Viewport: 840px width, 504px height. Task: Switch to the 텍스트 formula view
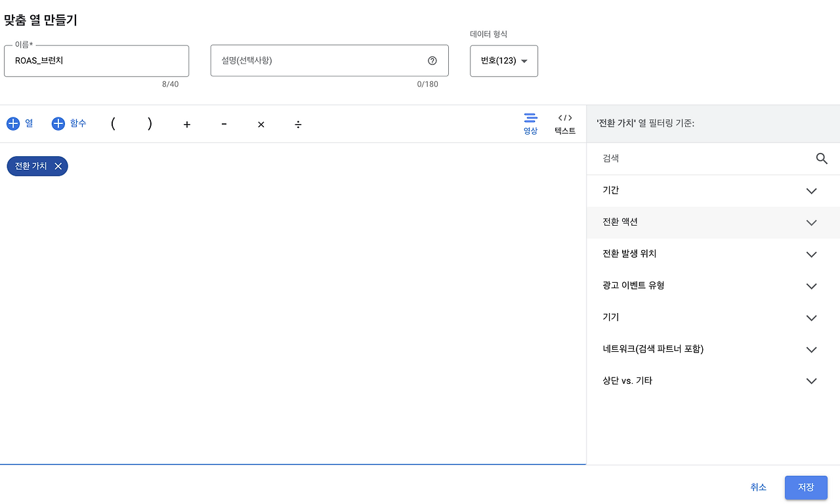564,123
